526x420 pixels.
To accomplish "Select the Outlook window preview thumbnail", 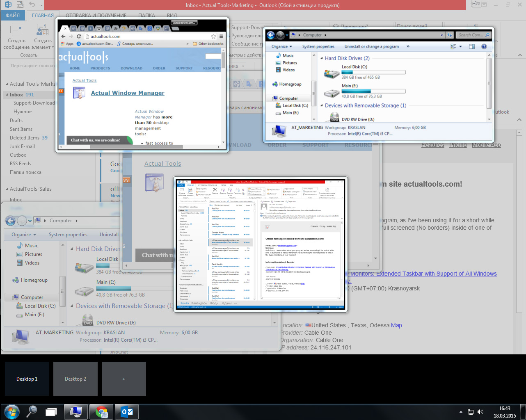I will tap(261, 244).
